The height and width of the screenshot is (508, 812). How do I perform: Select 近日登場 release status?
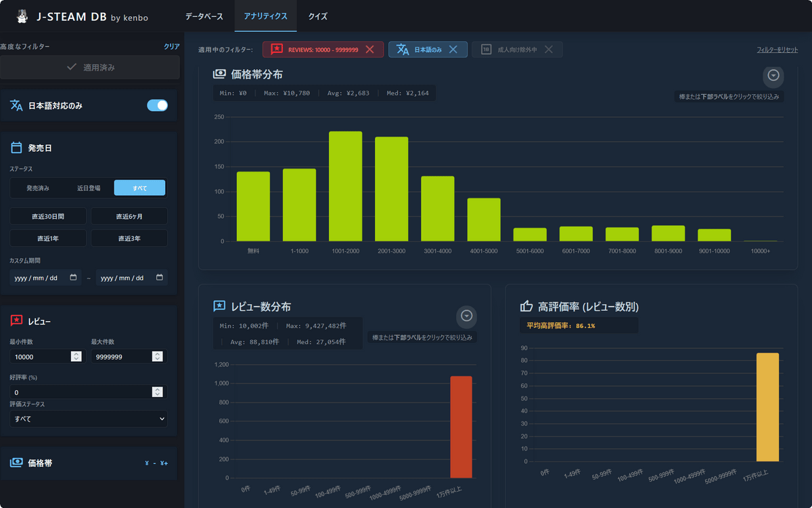click(87, 188)
